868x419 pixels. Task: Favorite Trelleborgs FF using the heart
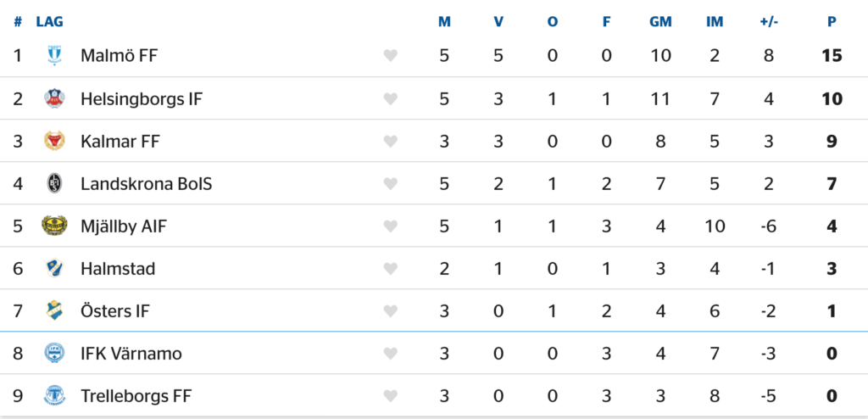(x=390, y=395)
